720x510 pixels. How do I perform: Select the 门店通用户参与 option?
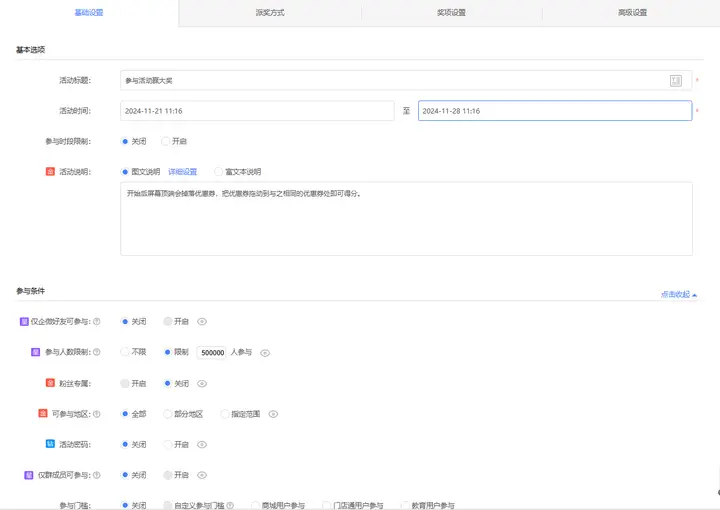[326, 505]
